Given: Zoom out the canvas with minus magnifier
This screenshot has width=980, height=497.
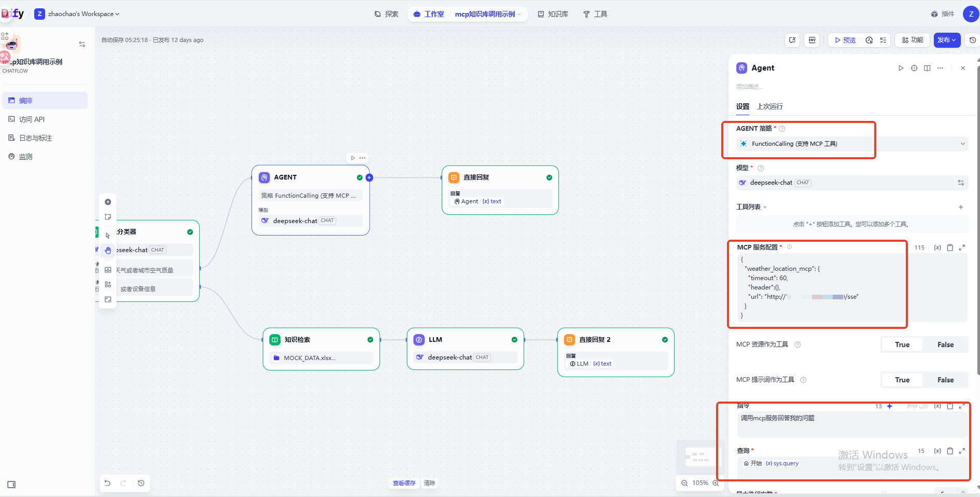Looking at the screenshot, I should (x=684, y=483).
